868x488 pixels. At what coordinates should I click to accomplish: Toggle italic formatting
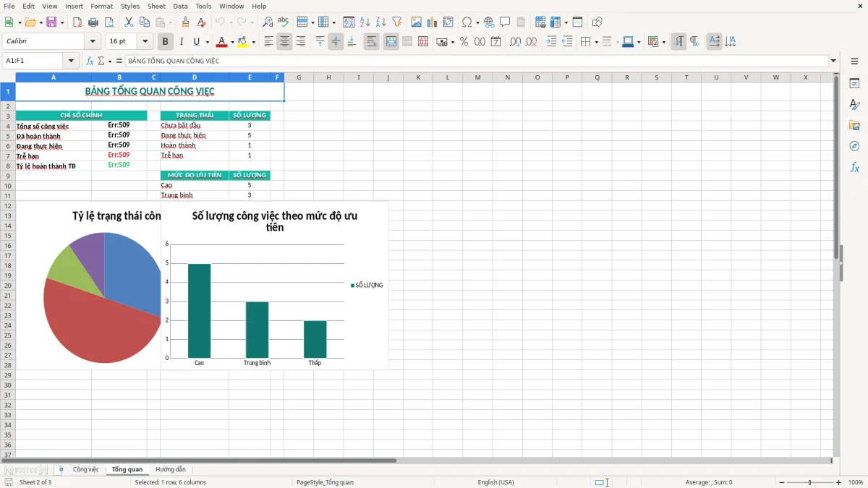pos(182,41)
